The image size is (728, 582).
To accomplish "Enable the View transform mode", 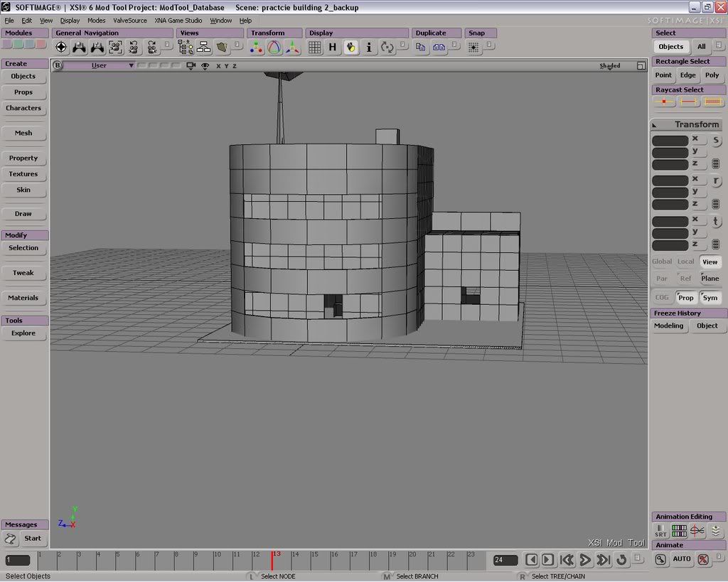I will [x=710, y=262].
